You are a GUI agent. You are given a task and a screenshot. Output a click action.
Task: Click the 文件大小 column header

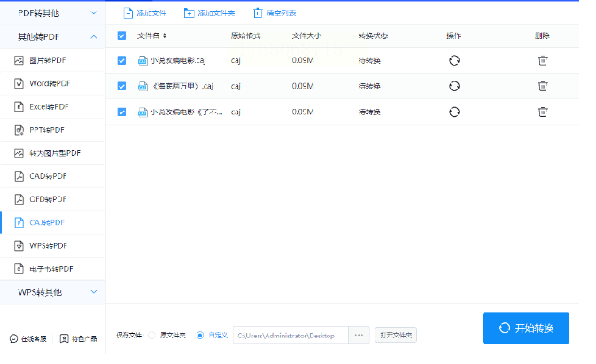306,35
